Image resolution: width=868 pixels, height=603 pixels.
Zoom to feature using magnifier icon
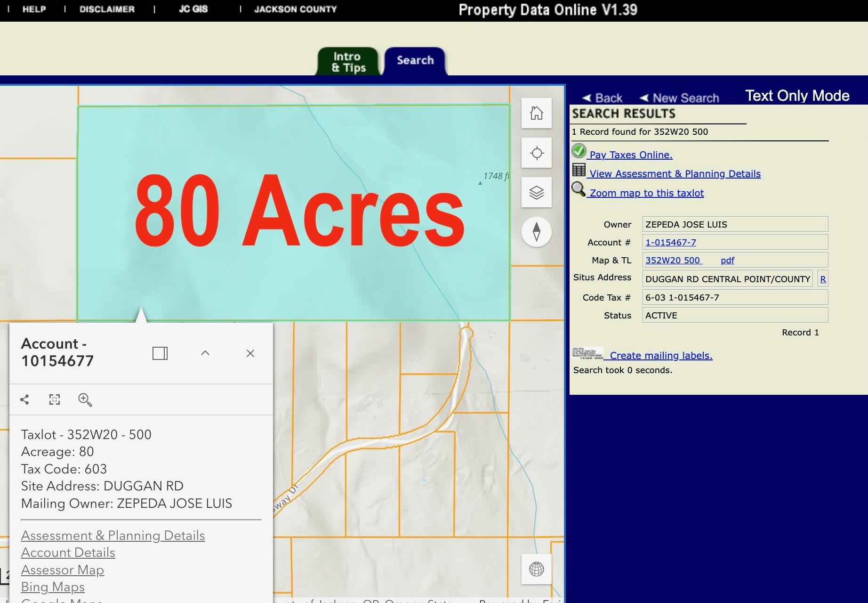point(85,399)
